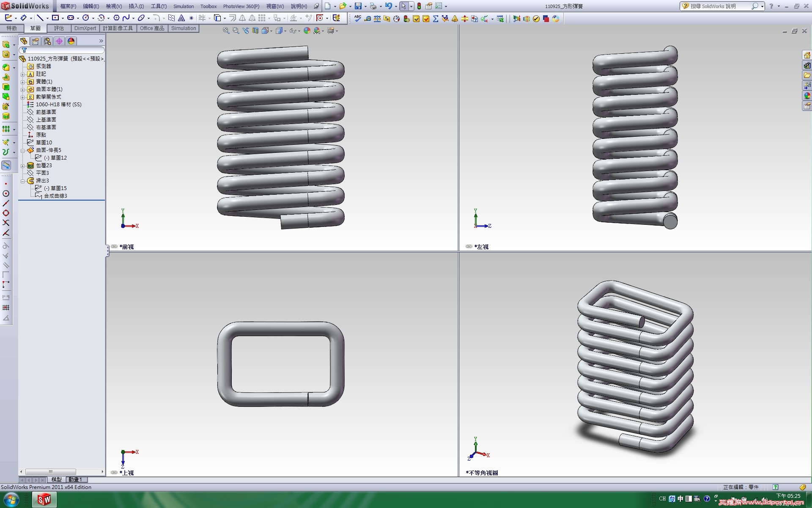
Task: Expand the 包覆23 tree node
Action: (23, 166)
